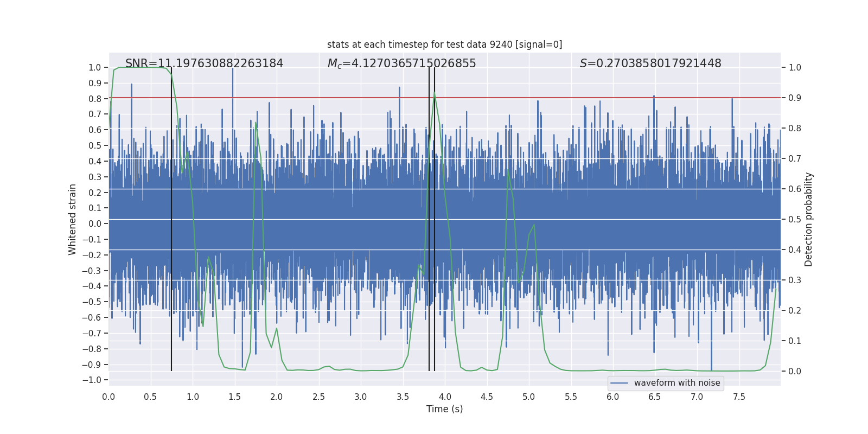Click the SNR value annotation

click(x=204, y=63)
